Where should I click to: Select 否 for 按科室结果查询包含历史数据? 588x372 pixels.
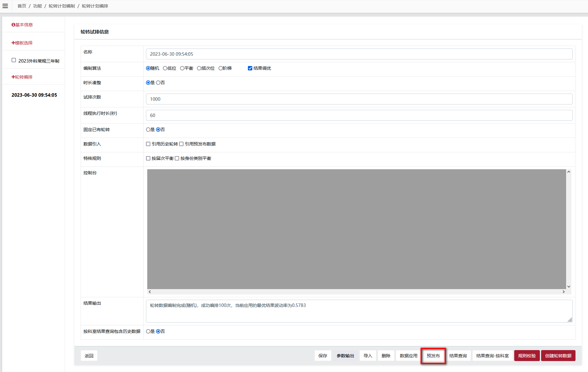pos(158,331)
